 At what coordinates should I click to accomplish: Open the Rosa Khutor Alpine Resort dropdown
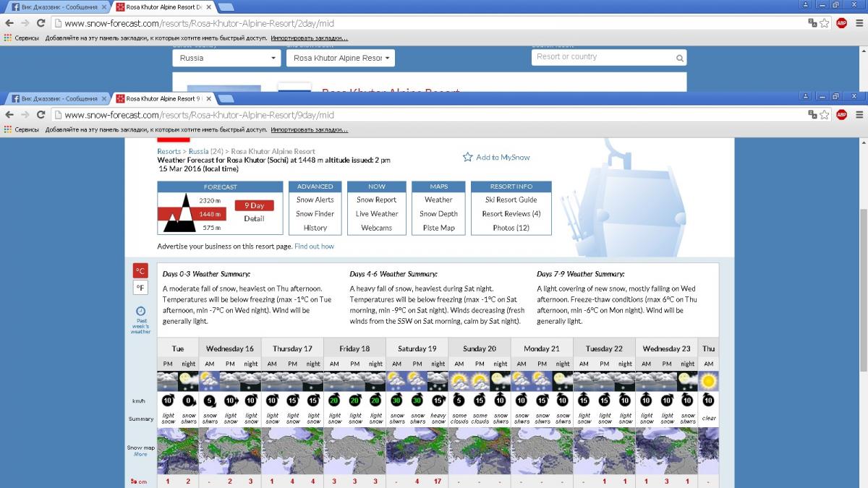(x=340, y=58)
